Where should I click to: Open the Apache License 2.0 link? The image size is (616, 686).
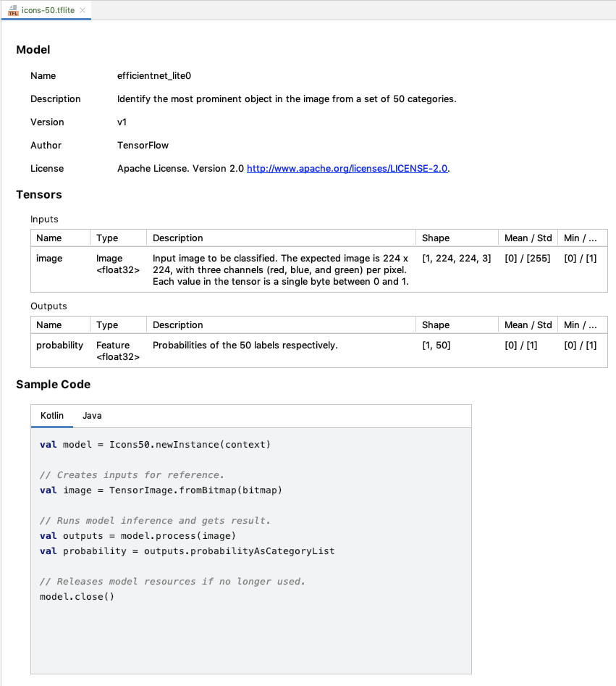(x=347, y=168)
